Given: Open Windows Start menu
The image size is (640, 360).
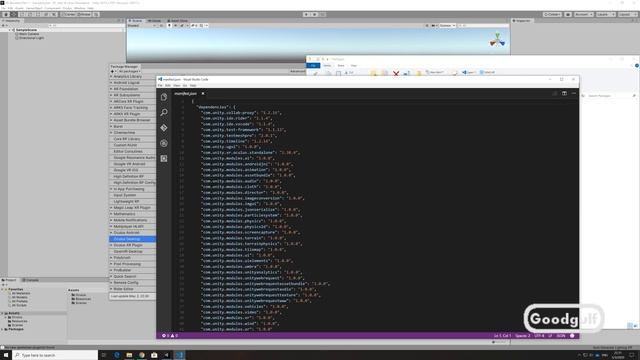Looking at the screenshot, I should pyautogui.click(x=6, y=355).
